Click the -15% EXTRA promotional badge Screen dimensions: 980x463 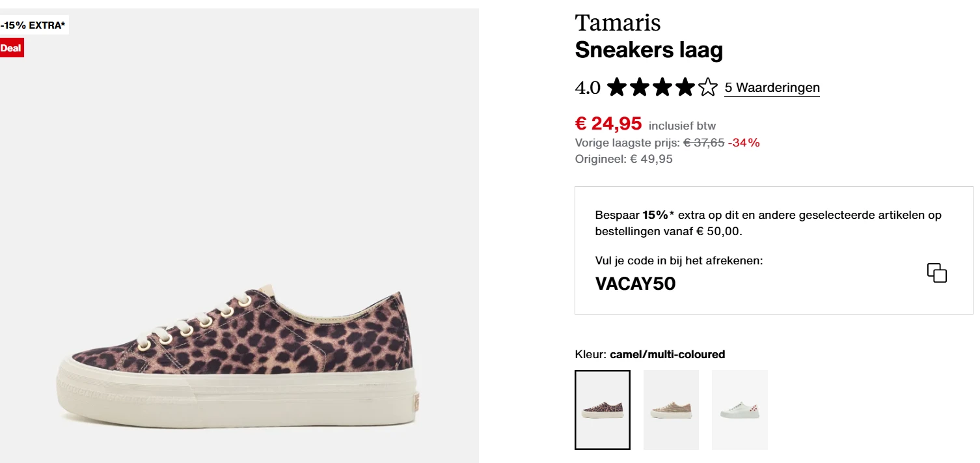[x=33, y=24]
